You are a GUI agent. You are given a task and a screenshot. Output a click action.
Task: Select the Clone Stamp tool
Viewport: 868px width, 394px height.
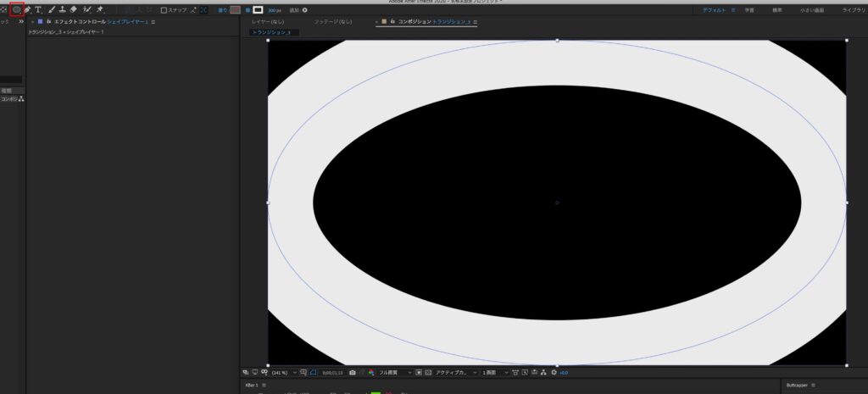coord(63,9)
